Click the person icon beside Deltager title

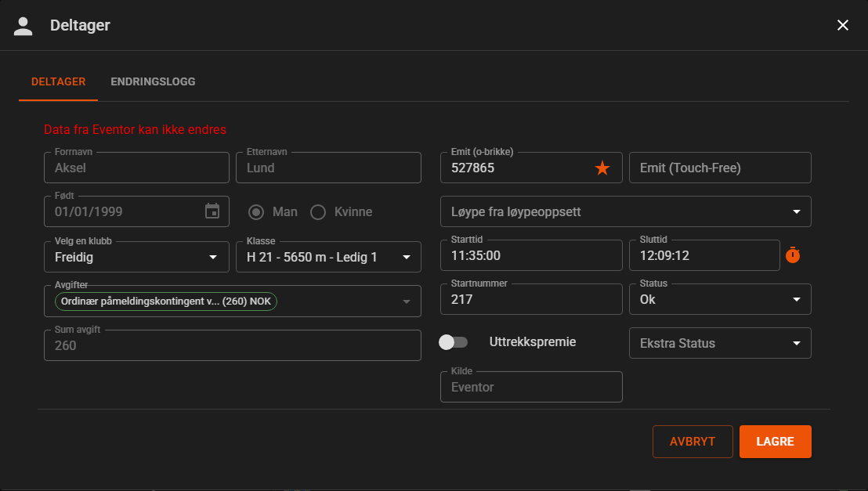[x=24, y=26]
